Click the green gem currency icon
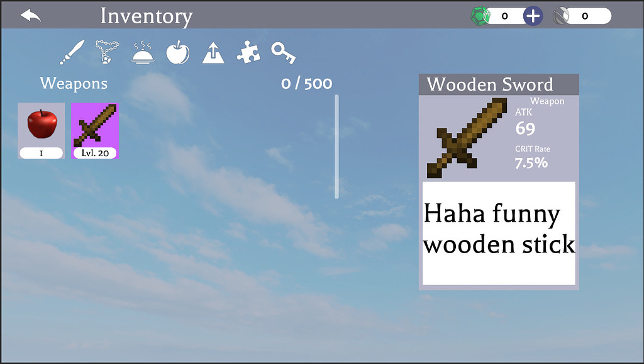This screenshot has height=364, width=644. (480, 14)
